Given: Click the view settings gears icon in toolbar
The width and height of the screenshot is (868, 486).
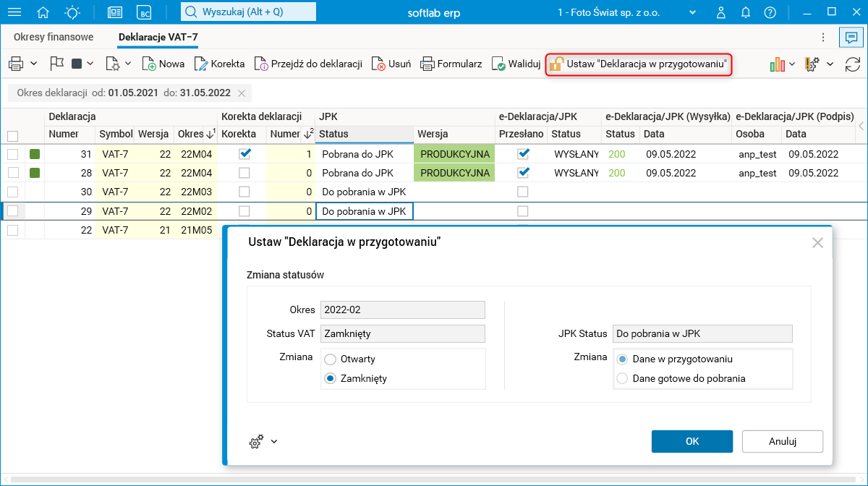Looking at the screenshot, I should tap(812, 64).
